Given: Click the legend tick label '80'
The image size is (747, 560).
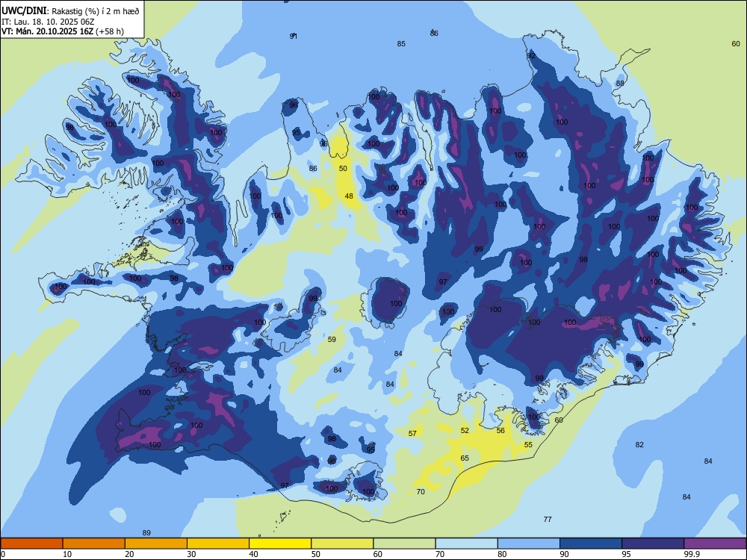Looking at the screenshot, I should (502, 554).
